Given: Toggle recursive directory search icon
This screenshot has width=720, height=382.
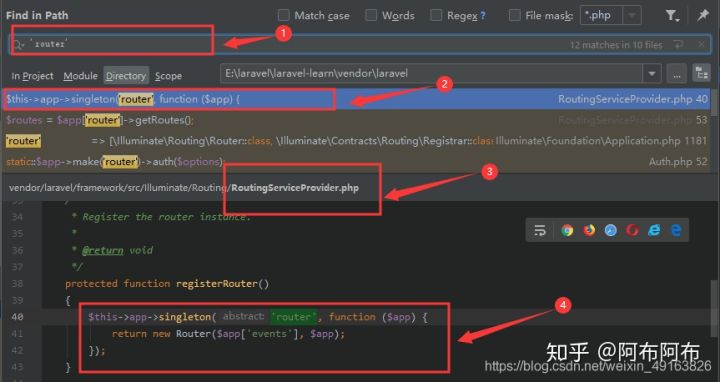Looking at the screenshot, I should [x=702, y=73].
